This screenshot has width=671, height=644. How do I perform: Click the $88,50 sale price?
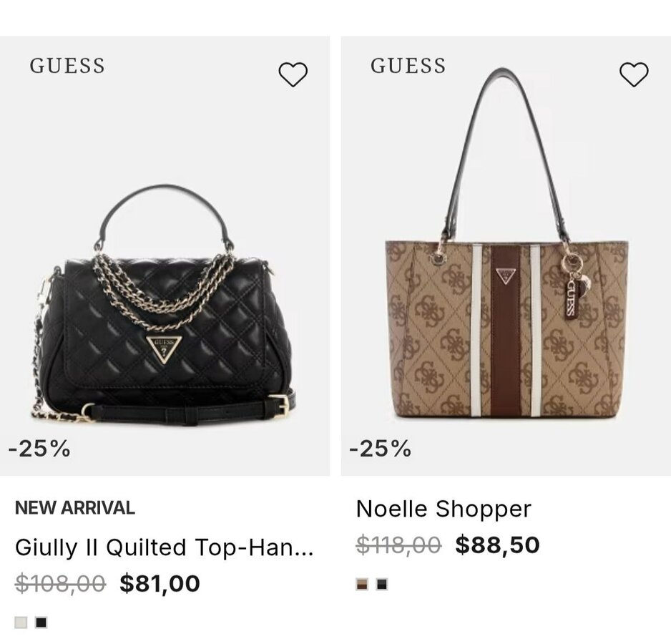click(497, 545)
